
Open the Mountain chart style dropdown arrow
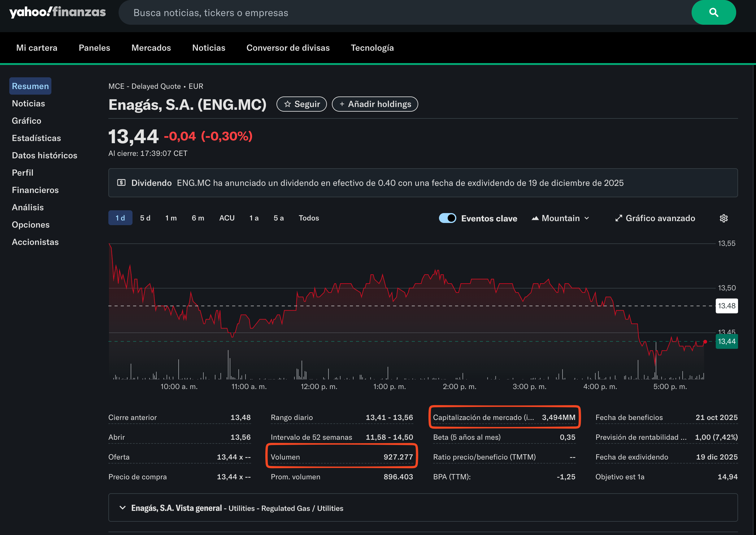tap(587, 218)
